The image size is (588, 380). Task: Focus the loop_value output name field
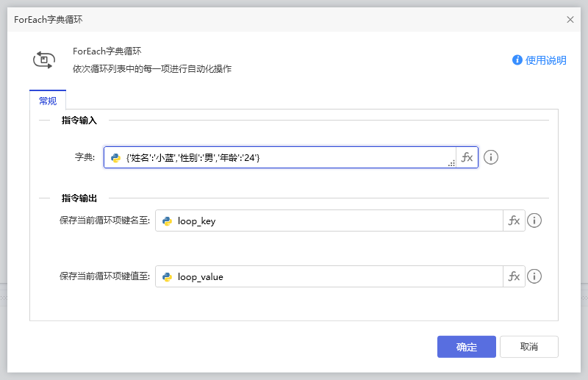click(x=338, y=277)
